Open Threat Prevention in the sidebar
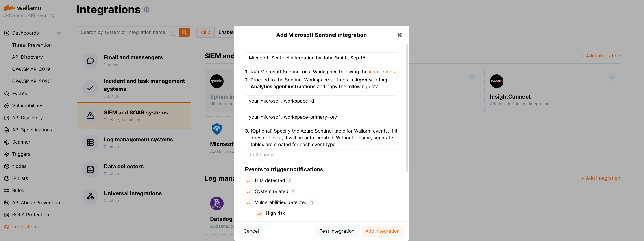The image size is (644, 241). [32, 45]
